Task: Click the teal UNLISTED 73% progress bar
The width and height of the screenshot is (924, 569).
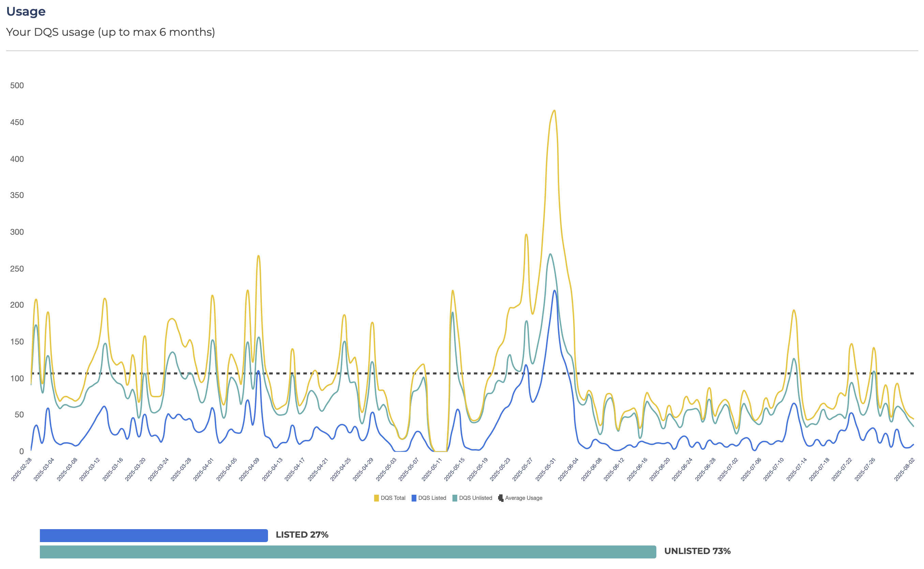Action: pyautogui.click(x=348, y=552)
